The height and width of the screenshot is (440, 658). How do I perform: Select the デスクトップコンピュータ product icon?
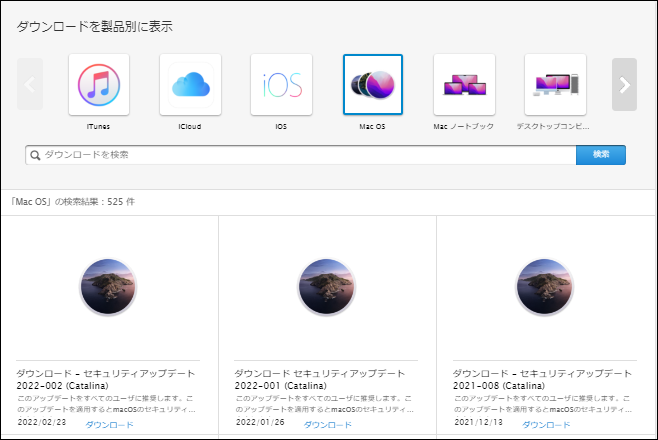pyautogui.click(x=555, y=85)
